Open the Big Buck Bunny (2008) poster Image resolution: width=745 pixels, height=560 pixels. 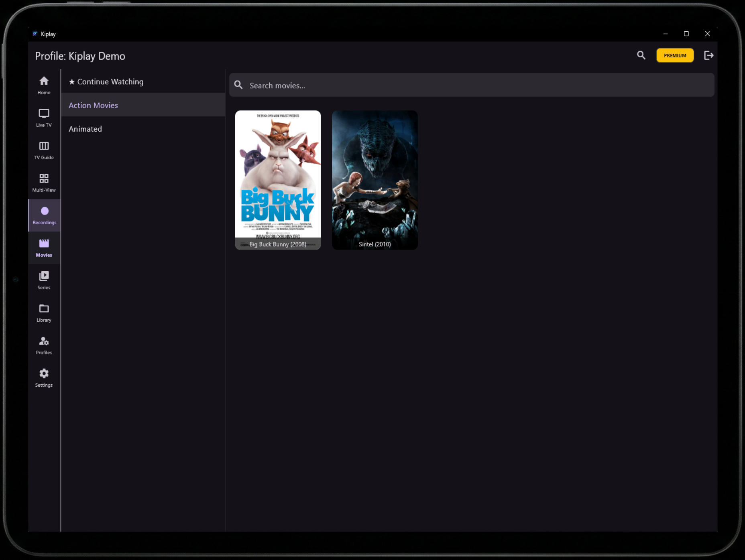pyautogui.click(x=278, y=180)
